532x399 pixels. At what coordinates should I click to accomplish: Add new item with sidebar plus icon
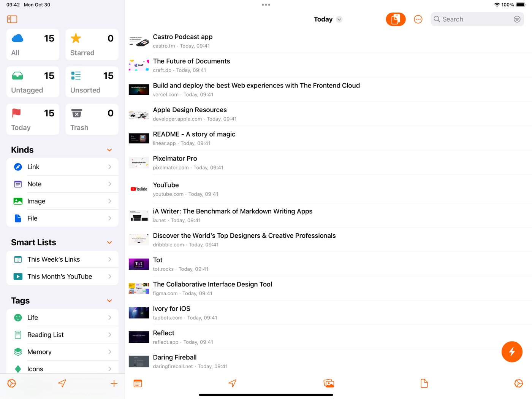pos(114,383)
